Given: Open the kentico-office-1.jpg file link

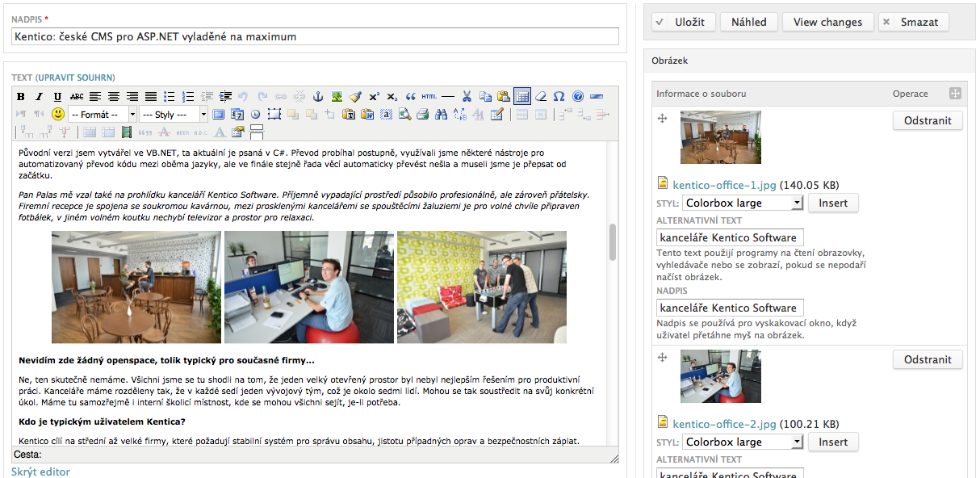Looking at the screenshot, I should pos(724,185).
